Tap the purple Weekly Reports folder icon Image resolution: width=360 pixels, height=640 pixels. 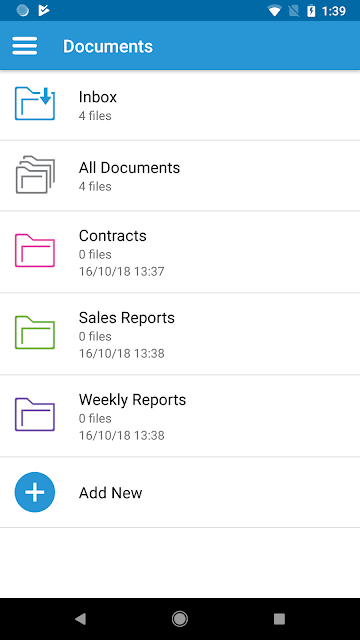point(35,414)
